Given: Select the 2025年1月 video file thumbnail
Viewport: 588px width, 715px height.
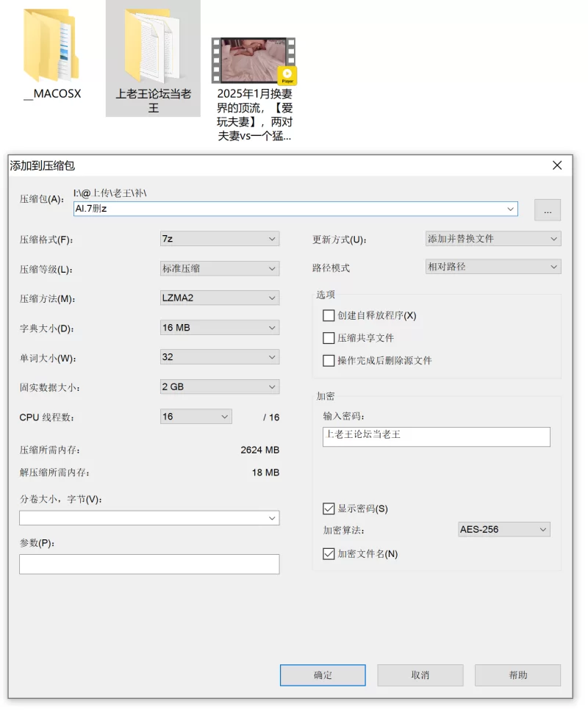Looking at the screenshot, I should pyautogui.click(x=254, y=61).
